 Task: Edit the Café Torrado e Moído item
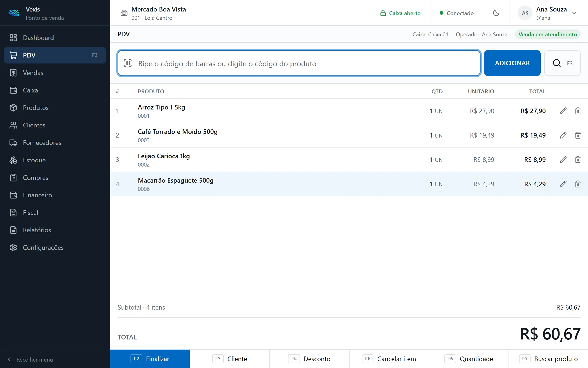click(x=563, y=135)
